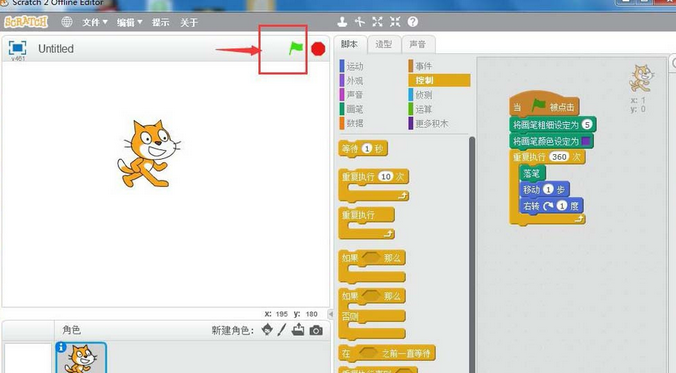
Task: Click the purple pen color swatch
Action: tap(585, 141)
